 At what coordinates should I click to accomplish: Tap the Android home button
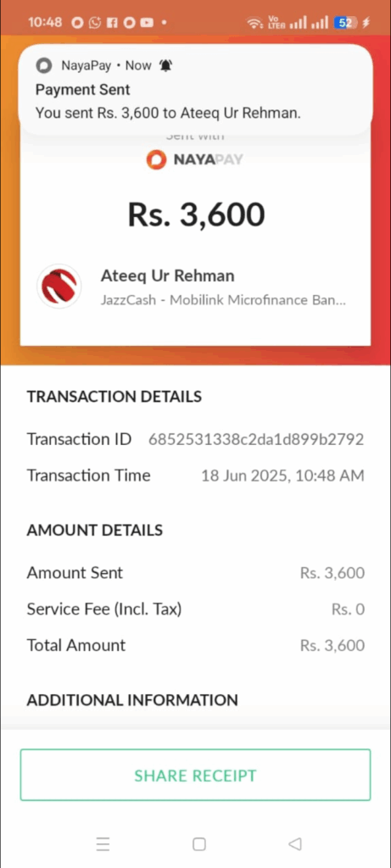point(198,844)
